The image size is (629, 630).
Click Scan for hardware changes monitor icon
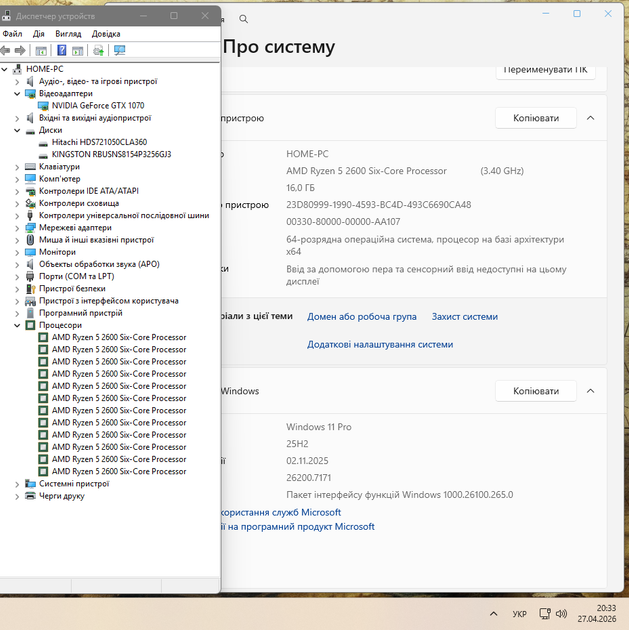[119, 50]
